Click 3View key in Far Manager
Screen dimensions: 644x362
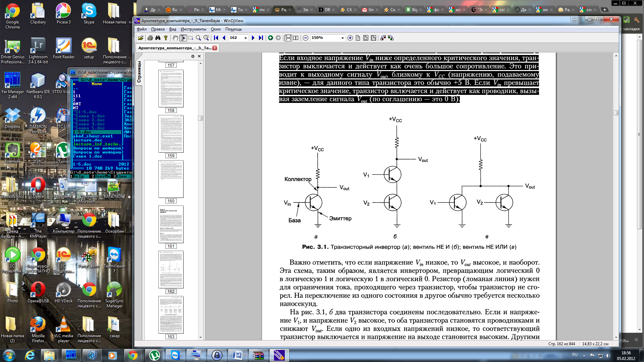pos(120,176)
